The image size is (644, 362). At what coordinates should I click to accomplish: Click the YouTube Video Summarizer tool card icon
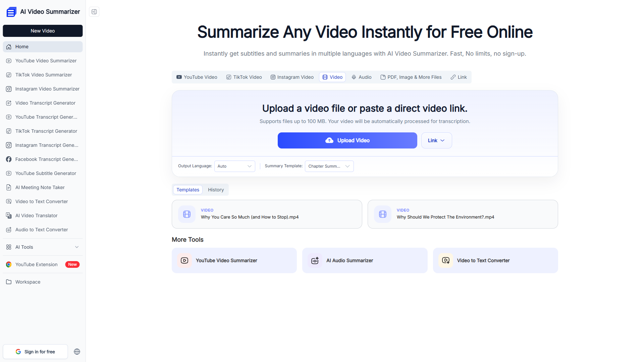point(184,260)
